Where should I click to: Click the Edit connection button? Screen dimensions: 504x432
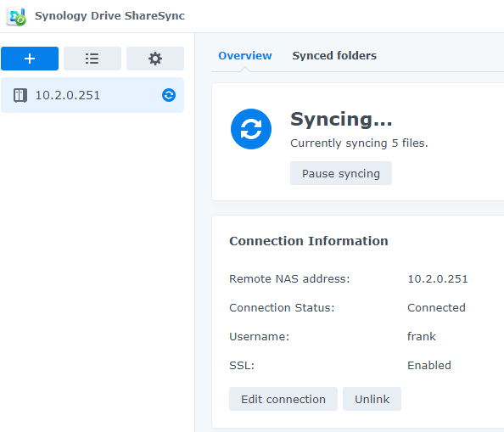pyautogui.click(x=283, y=399)
